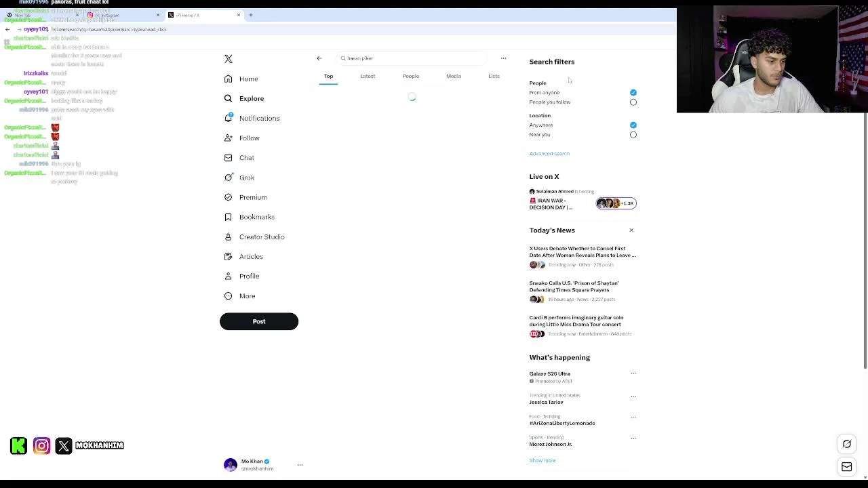The image size is (868, 488).
Task: Dismiss the Today's News panel
Action: point(631,230)
